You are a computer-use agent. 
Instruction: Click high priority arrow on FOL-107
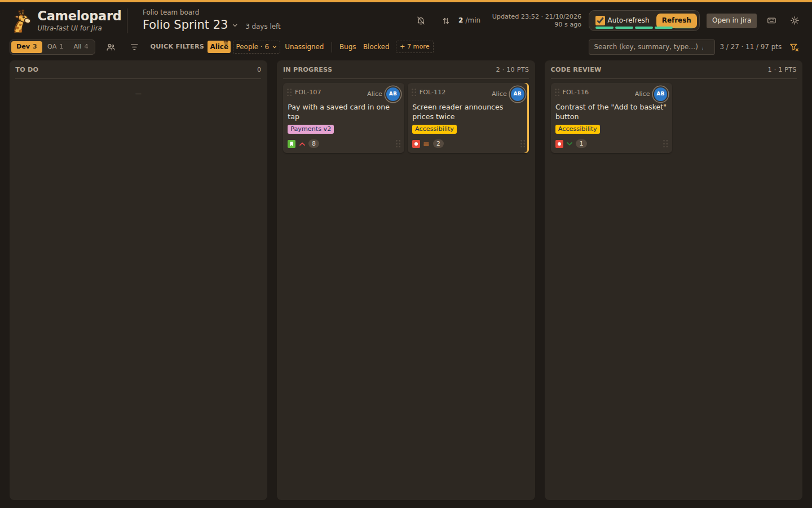tap(302, 144)
